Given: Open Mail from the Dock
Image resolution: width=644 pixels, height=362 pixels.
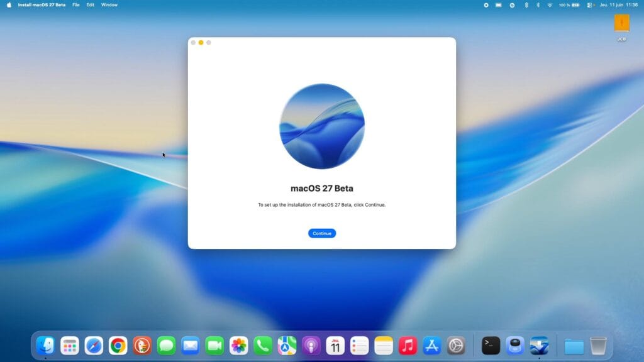Looking at the screenshot, I should (190, 346).
